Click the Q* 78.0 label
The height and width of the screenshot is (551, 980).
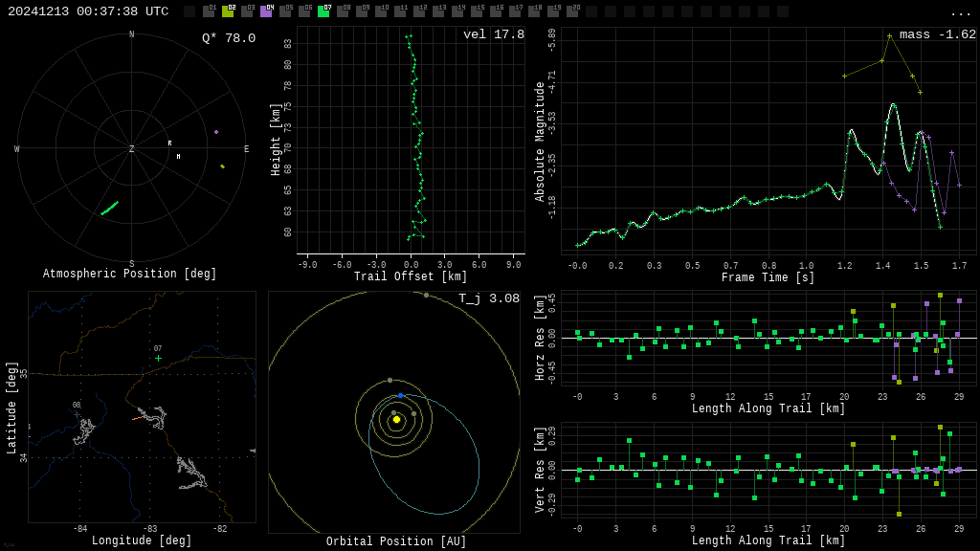coord(228,38)
